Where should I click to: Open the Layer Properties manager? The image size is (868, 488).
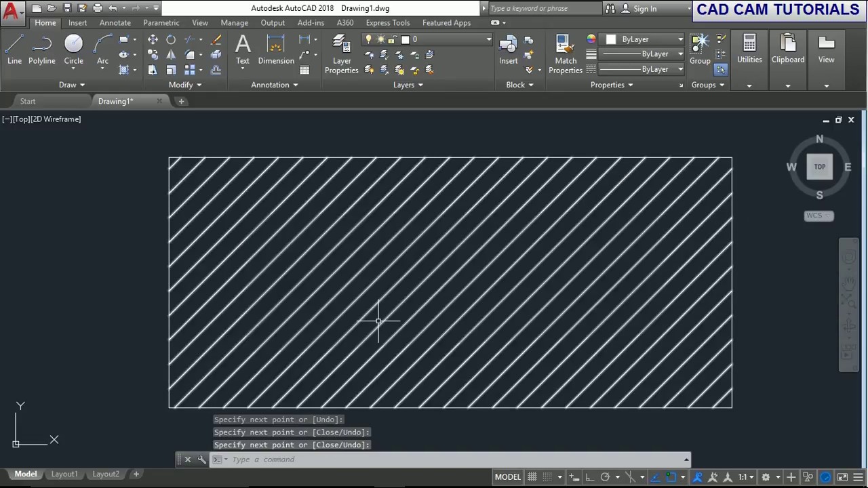coord(341,54)
